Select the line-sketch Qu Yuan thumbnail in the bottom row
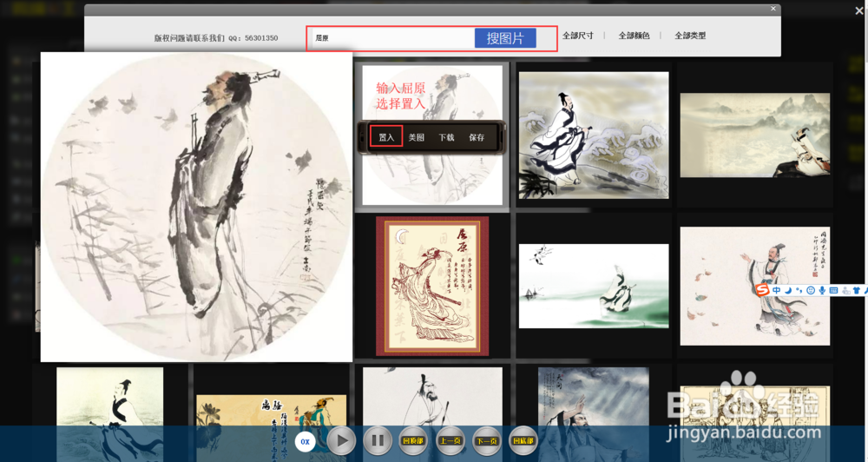 click(432, 414)
